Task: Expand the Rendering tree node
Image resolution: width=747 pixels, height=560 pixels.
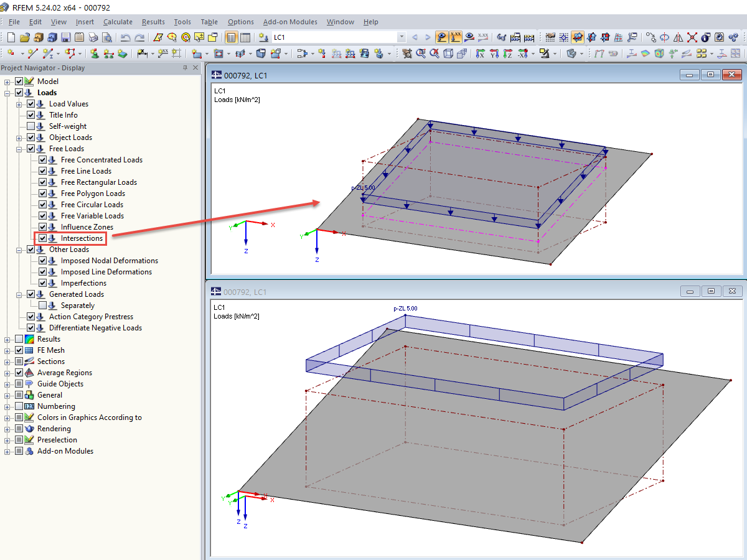Action: (7, 429)
